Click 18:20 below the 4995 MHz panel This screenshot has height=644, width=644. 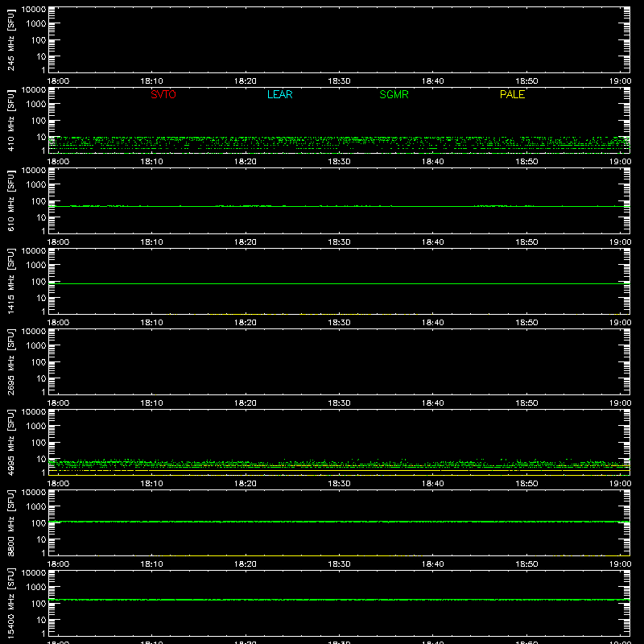[x=246, y=484]
